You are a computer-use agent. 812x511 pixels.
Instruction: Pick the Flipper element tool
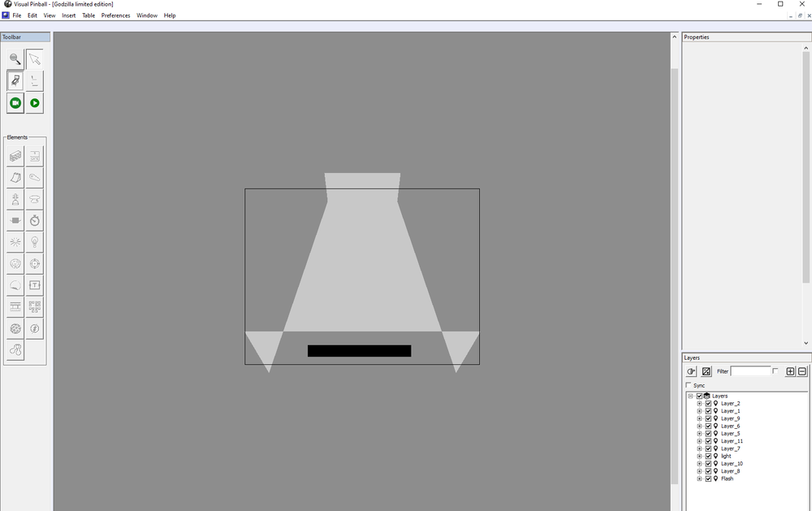(35, 177)
